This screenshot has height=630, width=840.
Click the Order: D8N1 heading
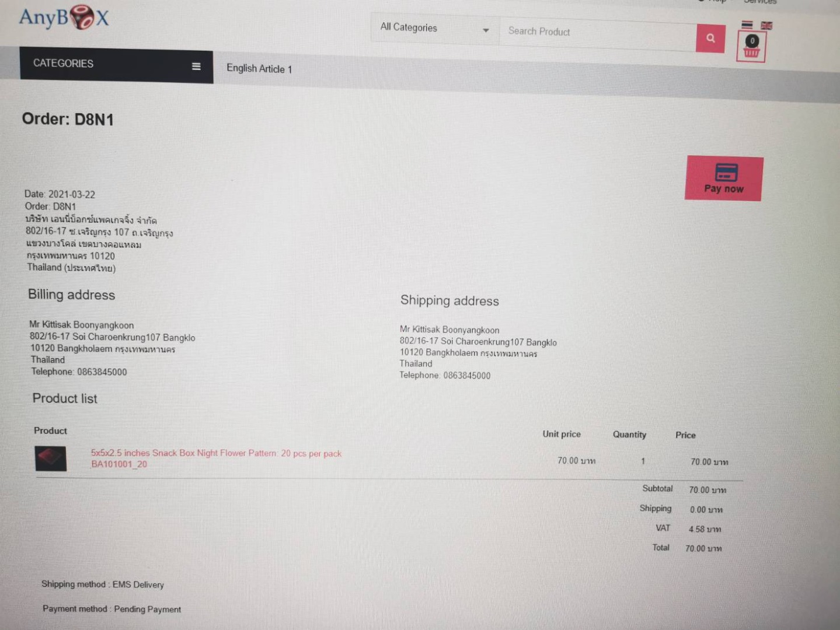point(68,119)
